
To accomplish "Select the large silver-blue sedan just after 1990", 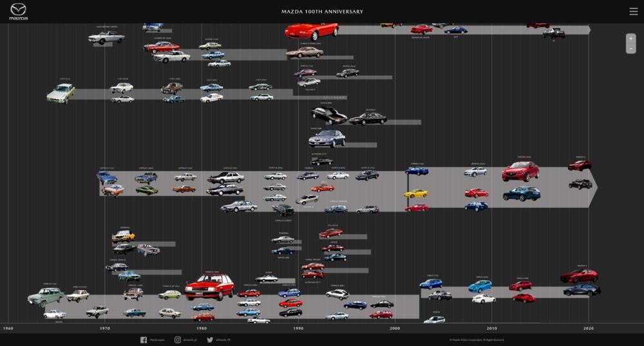I will click(327, 139).
